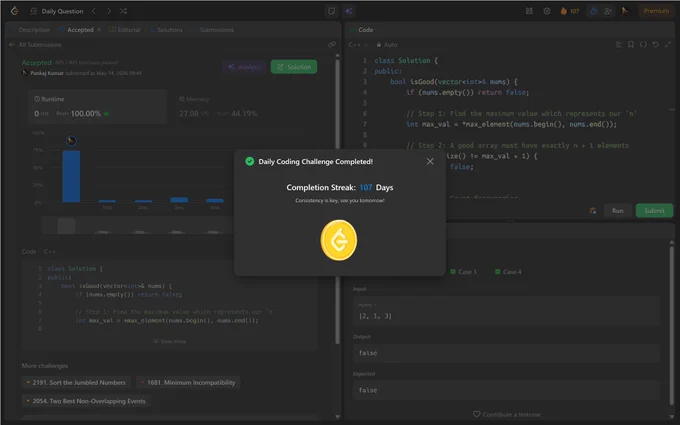Close the Daily Coding Challenge Completed dialog
The width and height of the screenshot is (680, 425).
pyautogui.click(x=430, y=161)
